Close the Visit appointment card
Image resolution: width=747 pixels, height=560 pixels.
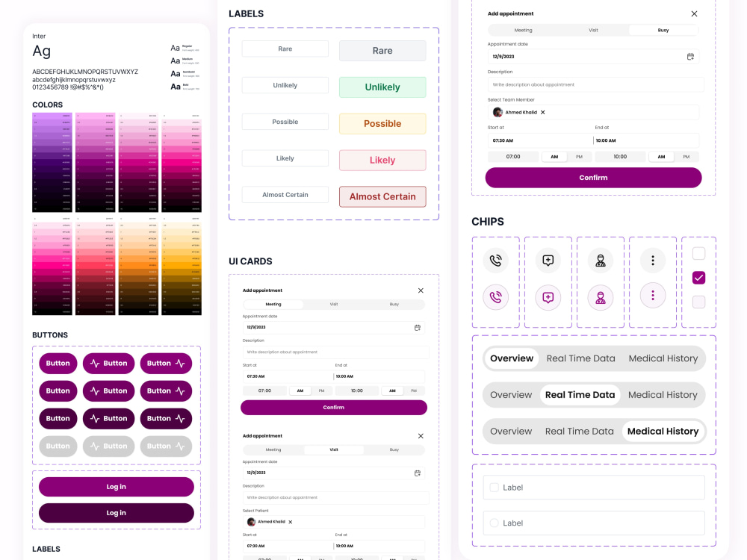[x=421, y=436]
